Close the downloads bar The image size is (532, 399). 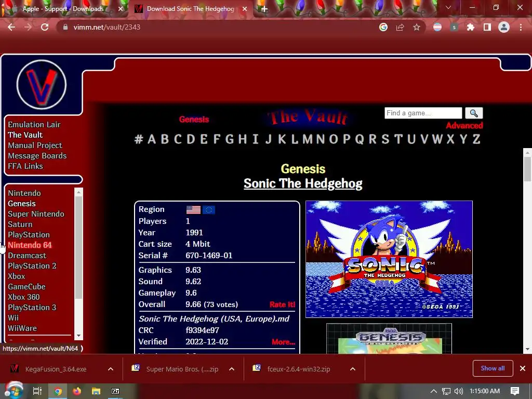[x=523, y=368]
